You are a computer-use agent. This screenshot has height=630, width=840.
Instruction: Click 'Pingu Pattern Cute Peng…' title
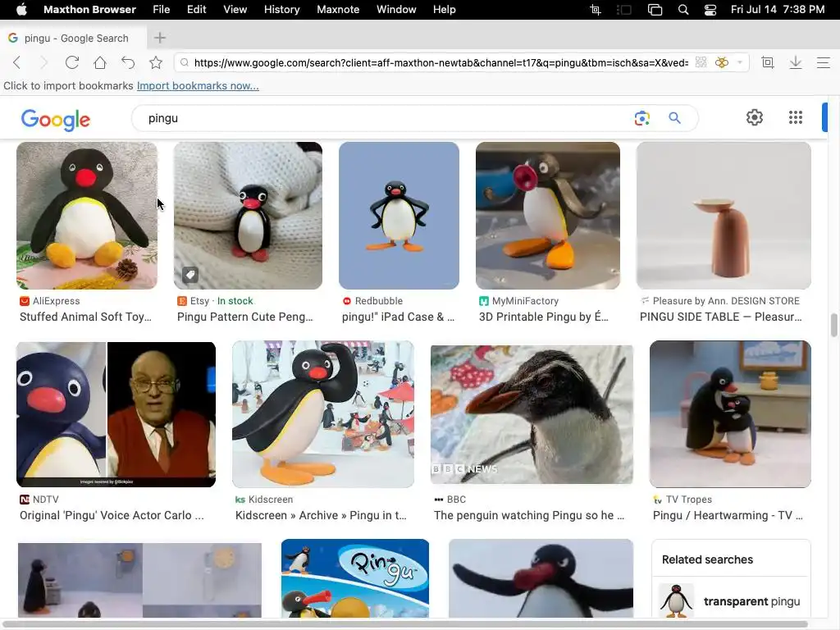[x=244, y=317]
